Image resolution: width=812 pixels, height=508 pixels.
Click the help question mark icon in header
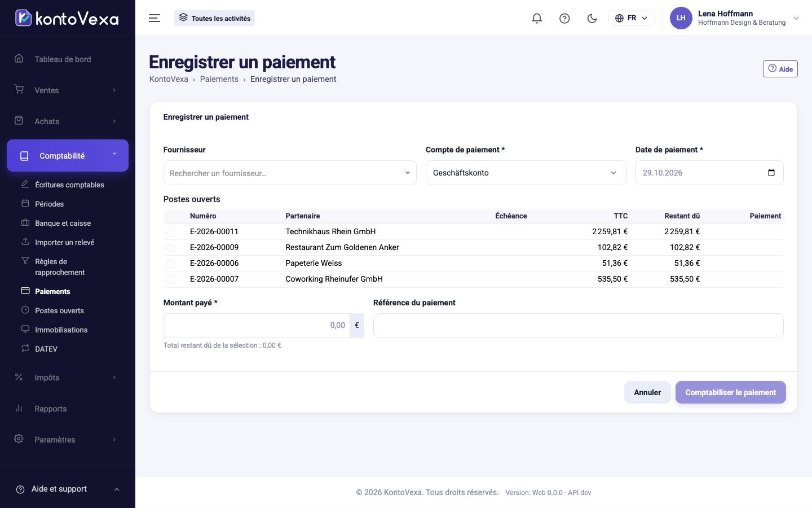564,18
